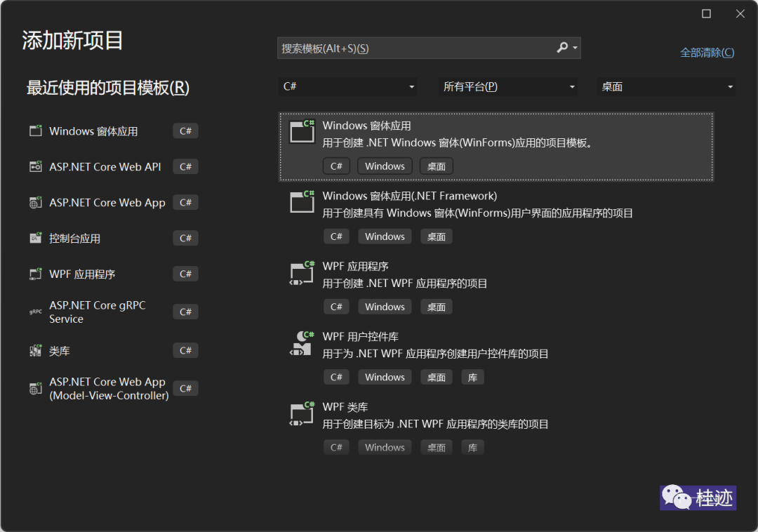Screen dimensions: 758x532
Task: Maximize the 添加新项目 dialog
Action: (706, 13)
